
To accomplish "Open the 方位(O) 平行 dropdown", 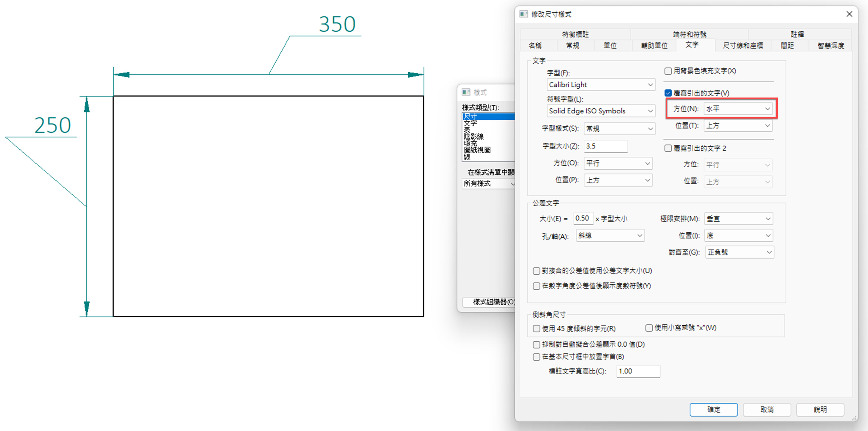I will point(618,163).
